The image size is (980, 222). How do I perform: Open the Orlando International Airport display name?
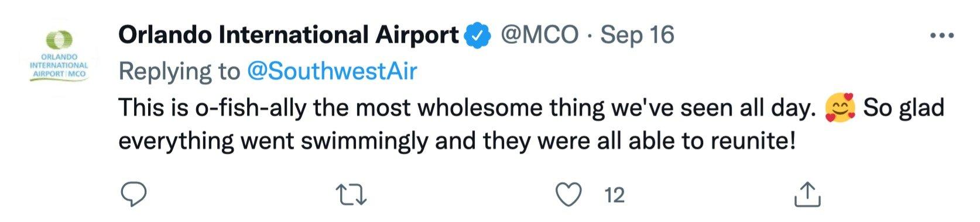pos(289,36)
